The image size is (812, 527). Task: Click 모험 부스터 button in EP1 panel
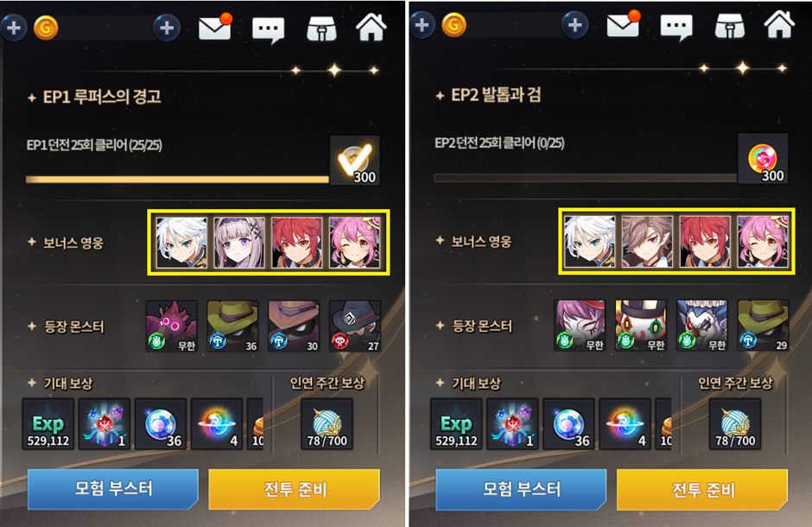(113, 489)
